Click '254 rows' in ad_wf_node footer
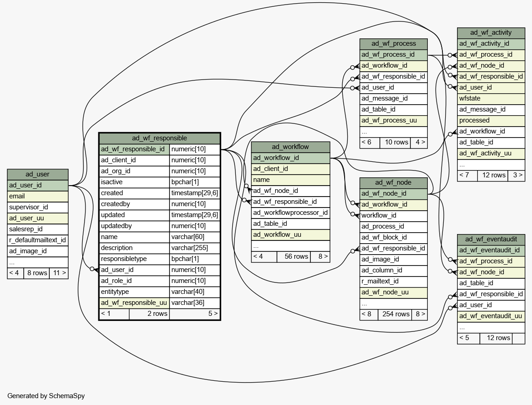532x405 pixels. pyautogui.click(x=395, y=314)
